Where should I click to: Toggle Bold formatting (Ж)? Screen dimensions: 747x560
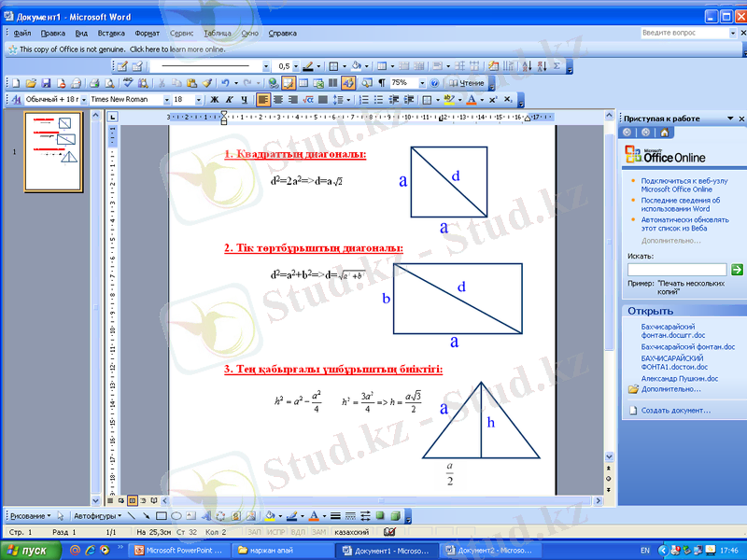pos(214,99)
